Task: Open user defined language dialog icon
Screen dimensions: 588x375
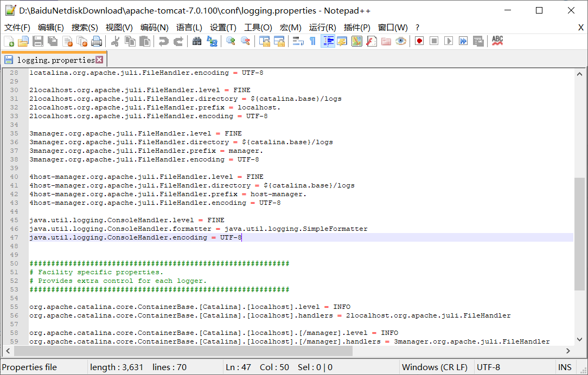Action: coord(342,41)
